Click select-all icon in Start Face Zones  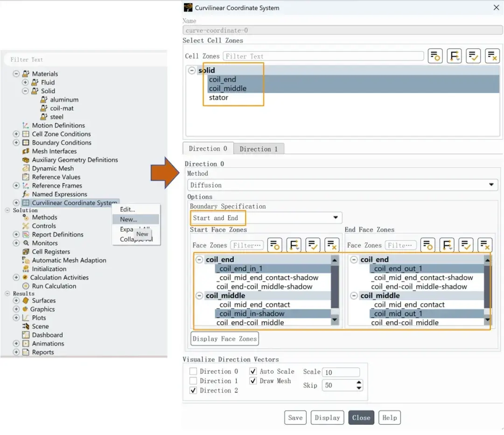pos(313,246)
